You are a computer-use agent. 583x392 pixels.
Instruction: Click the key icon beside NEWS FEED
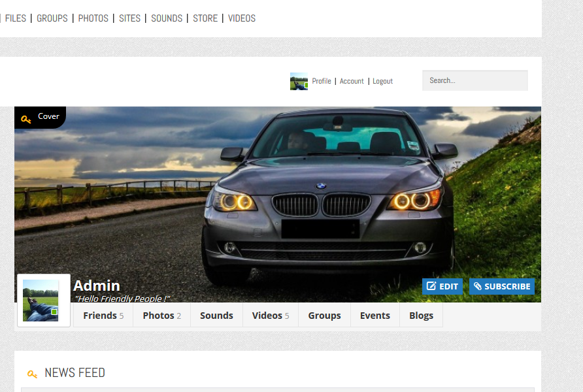[32, 374]
